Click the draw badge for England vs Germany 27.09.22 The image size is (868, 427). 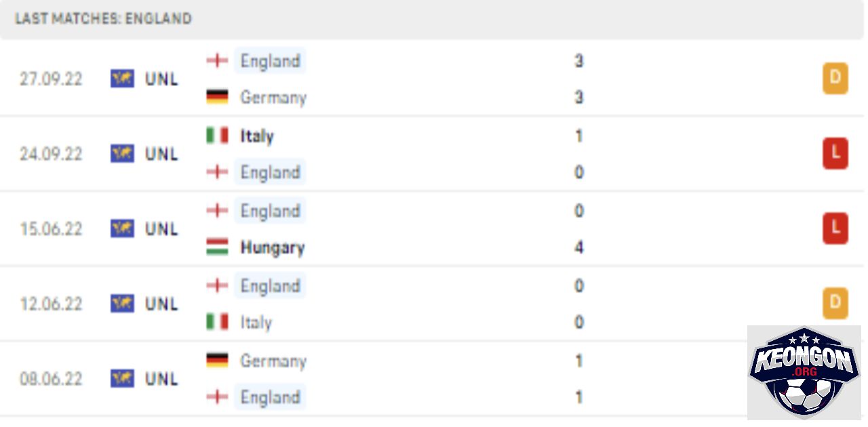(835, 79)
